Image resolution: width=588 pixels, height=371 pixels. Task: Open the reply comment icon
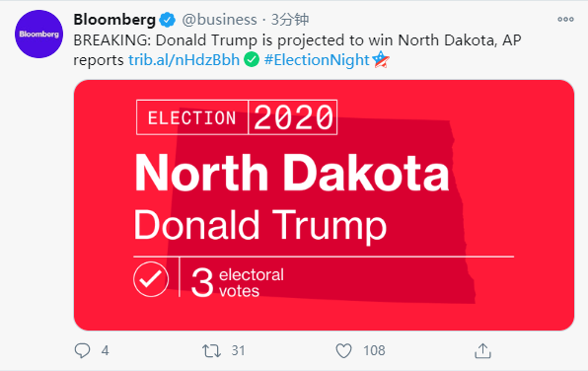(x=82, y=350)
